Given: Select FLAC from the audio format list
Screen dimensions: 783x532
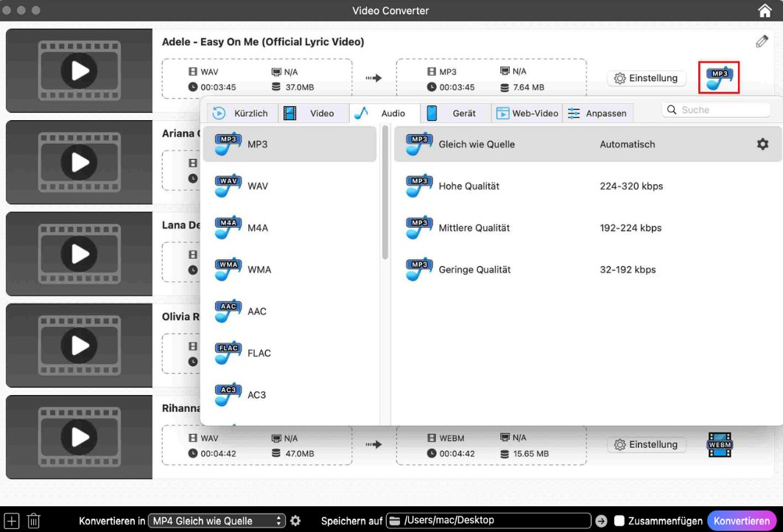Looking at the screenshot, I should [259, 353].
